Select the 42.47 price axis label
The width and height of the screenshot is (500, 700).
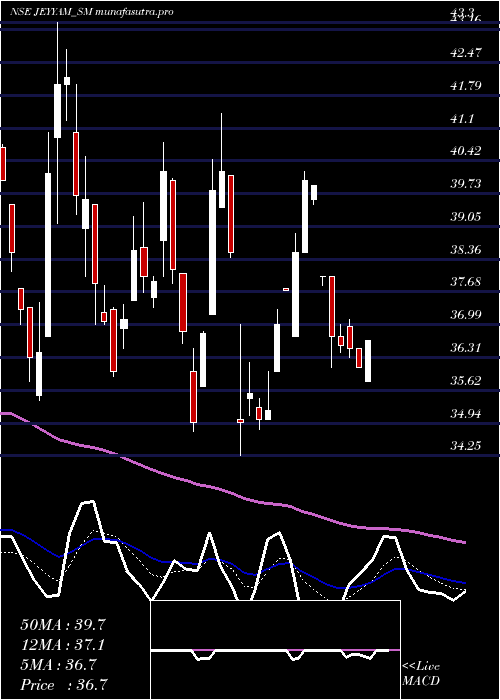point(466,53)
